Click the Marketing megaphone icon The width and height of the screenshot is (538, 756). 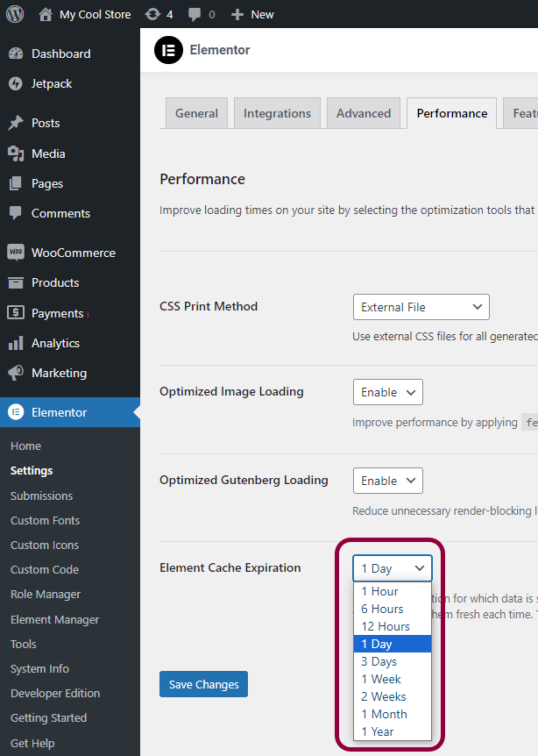click(16, 373)
